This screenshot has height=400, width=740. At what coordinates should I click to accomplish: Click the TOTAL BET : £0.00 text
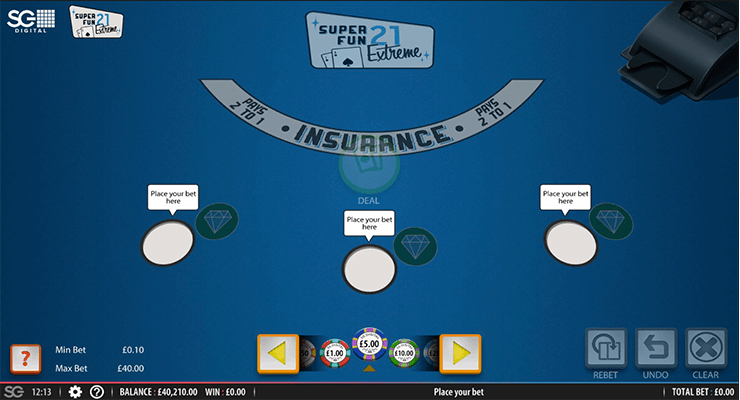pyautogui.click(x=703, y=392)
